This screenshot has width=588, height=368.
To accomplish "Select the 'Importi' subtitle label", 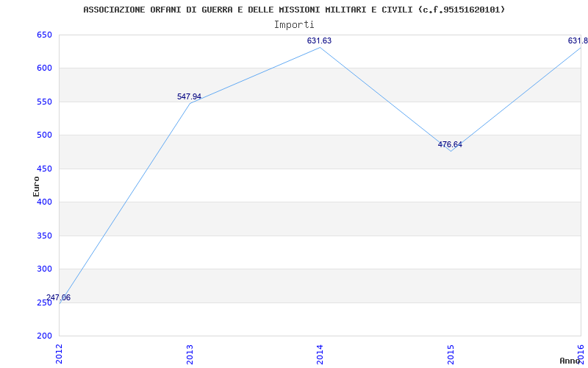I will click(294, 25).
